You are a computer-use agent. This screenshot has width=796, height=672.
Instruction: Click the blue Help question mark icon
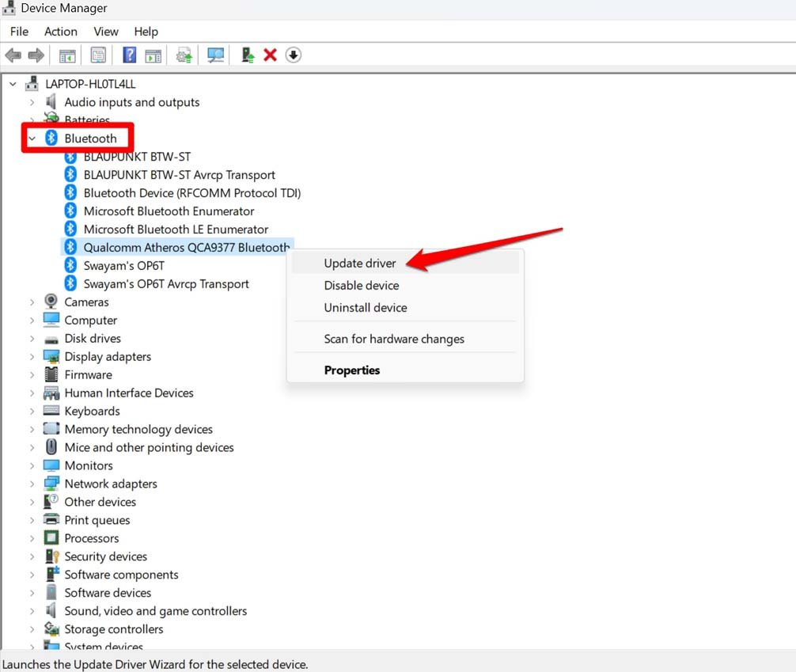[130, 55]
